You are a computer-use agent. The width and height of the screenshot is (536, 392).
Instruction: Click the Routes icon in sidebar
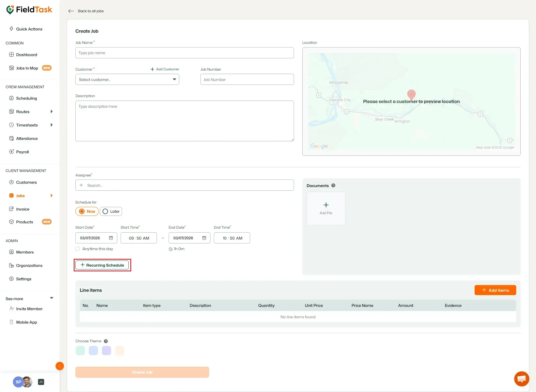[11, 111]
